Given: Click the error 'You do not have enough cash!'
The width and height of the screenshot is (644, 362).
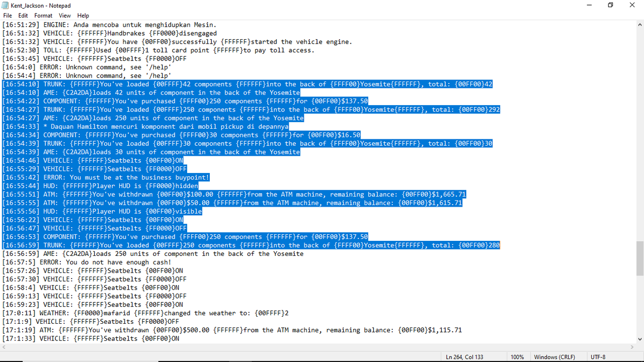Looking at the screenshot, I should point(87,262).
